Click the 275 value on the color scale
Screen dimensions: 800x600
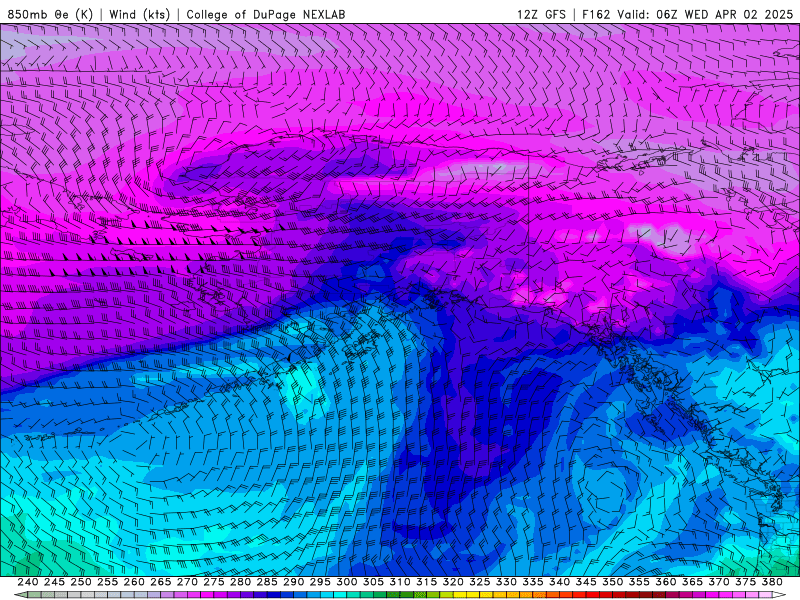(x=214, y=582)
